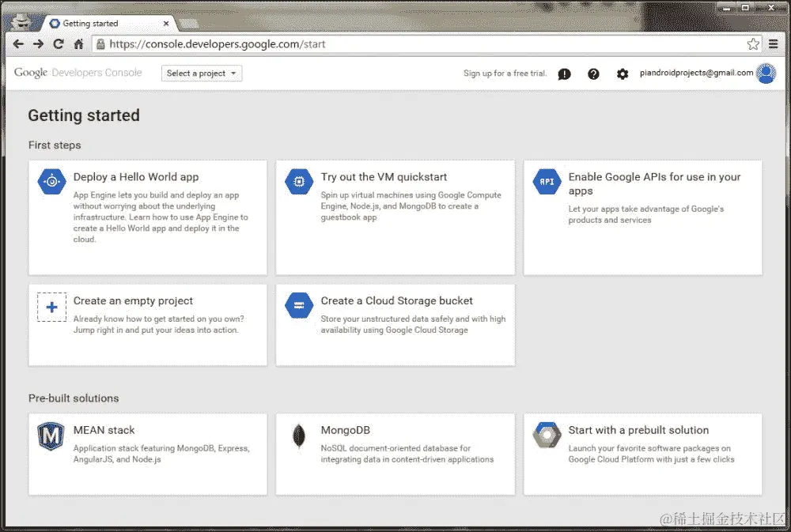
Task: Click the Cloud Storage hexagon icon
Action: (x=299, y=305)
